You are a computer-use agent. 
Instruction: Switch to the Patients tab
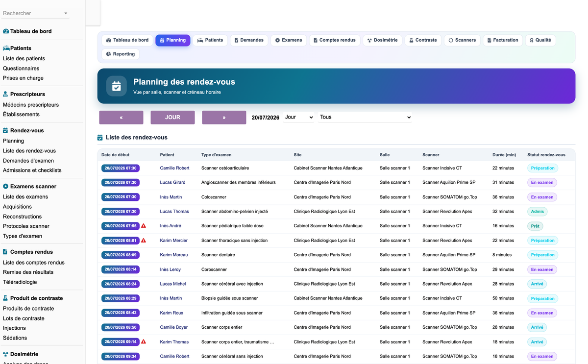(210, 40)
